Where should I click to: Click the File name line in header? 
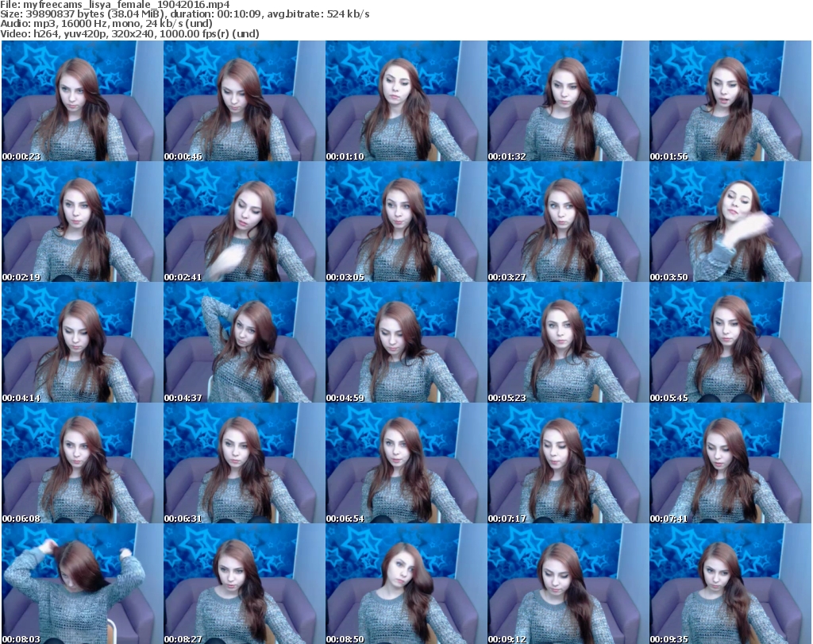point(115,5)
